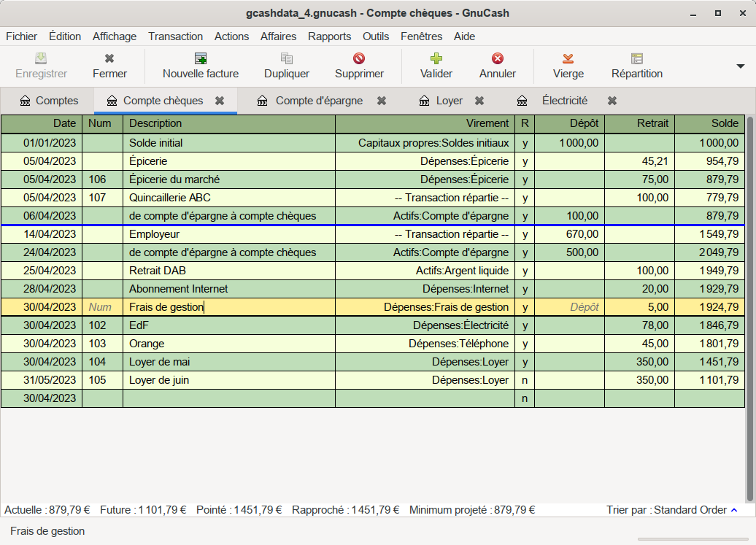Toggle reconcile flag on Frais de gestion row

[525, 307]
